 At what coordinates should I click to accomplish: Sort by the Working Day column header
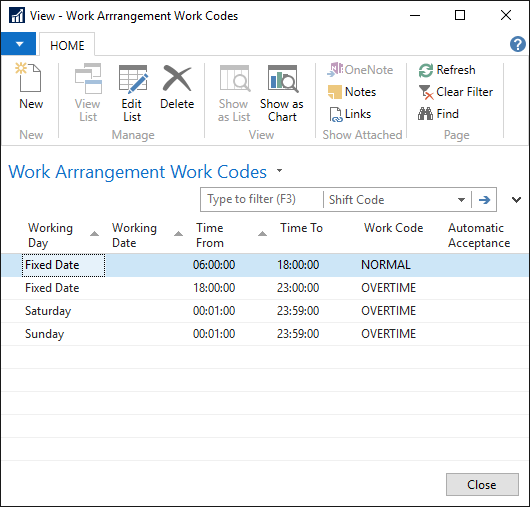(50, 235)
